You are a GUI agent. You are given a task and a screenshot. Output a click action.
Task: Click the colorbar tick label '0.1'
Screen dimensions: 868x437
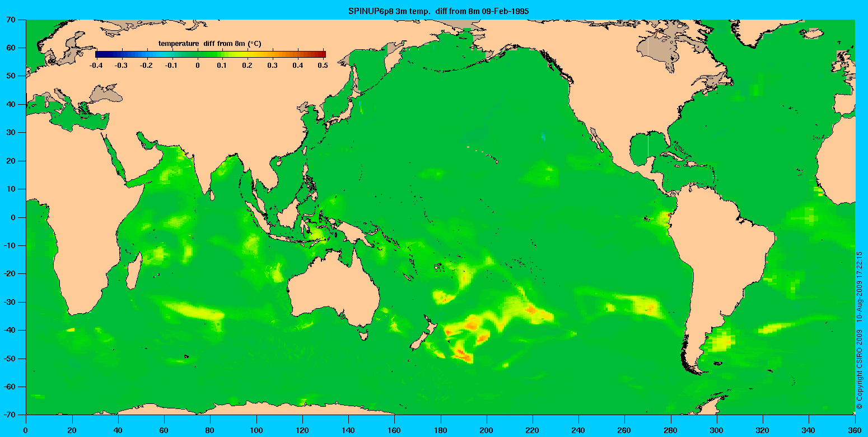click(x=223, y=66)
